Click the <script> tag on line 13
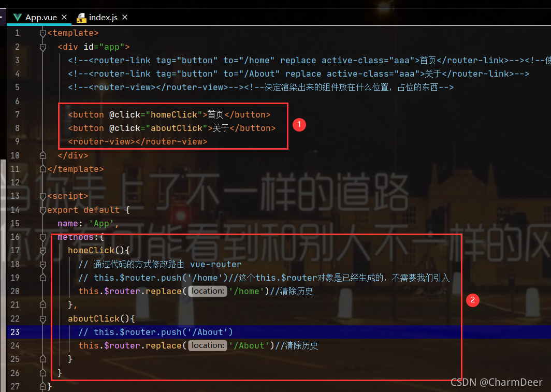The height and width of the screenshot is (392, 551). click(68, 196)
